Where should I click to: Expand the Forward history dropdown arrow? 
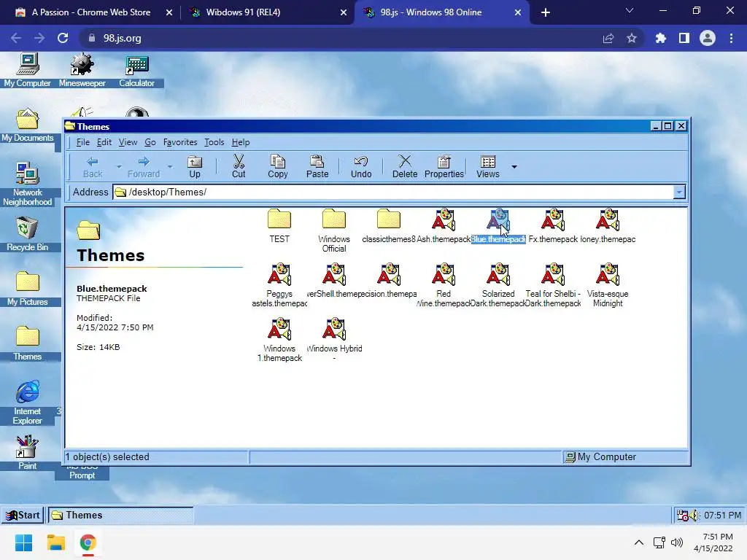coord(169,167)
